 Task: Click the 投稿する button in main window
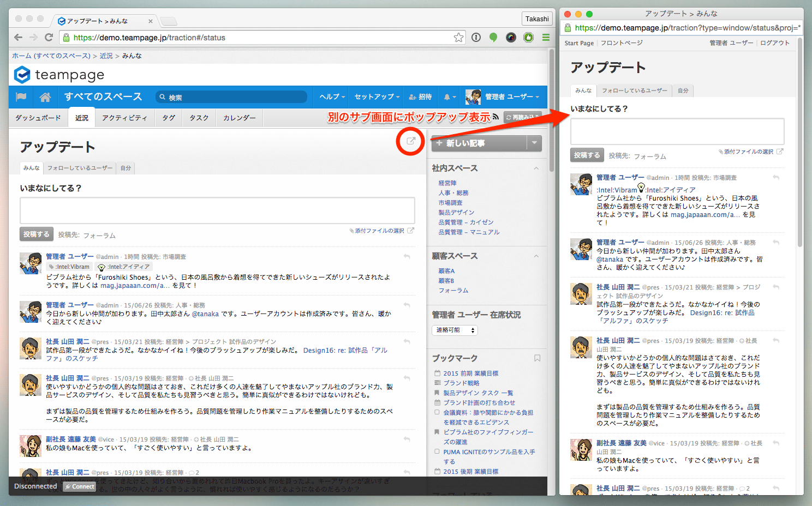pyautogui.click(x=37, y=234)
